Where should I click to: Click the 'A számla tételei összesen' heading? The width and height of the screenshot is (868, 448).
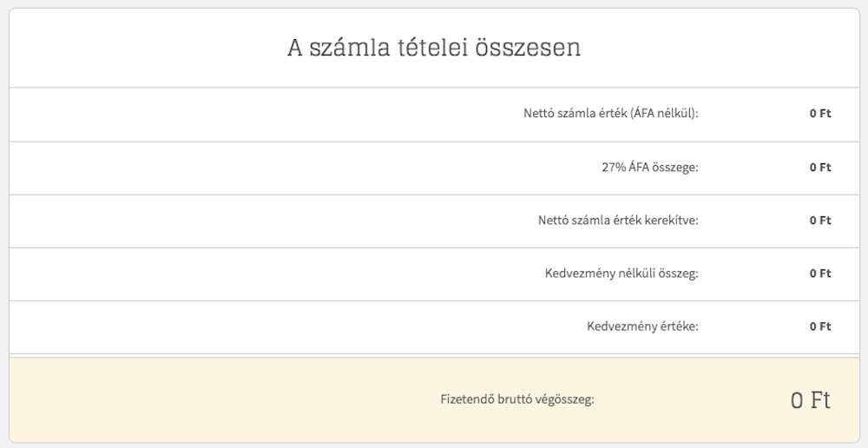coord(434,48)
